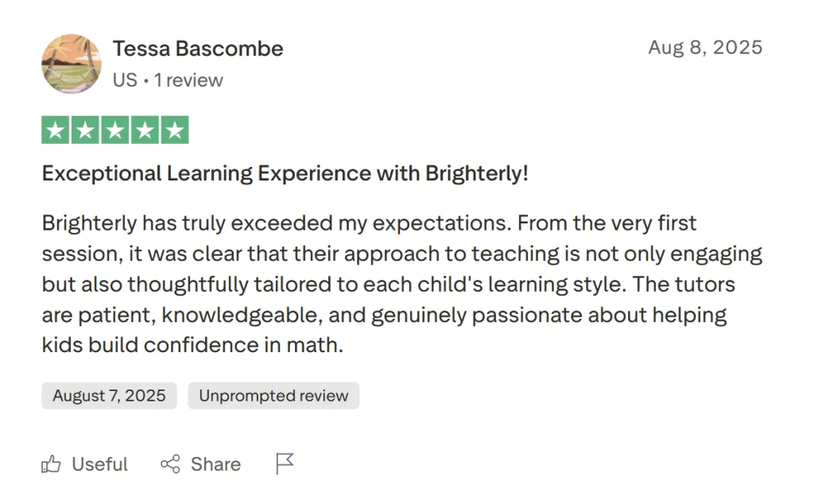Screen dimensions: 814x504
Task: Click the 1 review link
Action: pyautogui.click(x=188, y=79)
